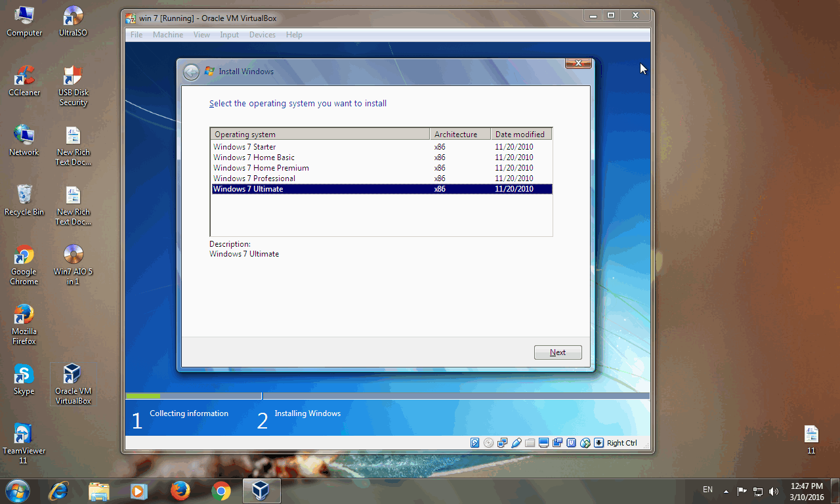Select the CCleaner desktop icon
Viewport: 840px width, 504px height.
(24, 81)
